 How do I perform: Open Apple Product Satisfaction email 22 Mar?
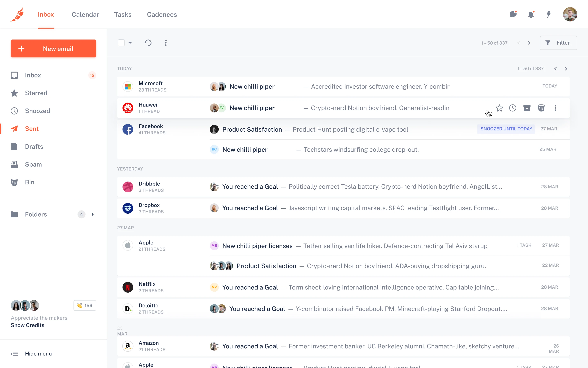tap(390, 266)
